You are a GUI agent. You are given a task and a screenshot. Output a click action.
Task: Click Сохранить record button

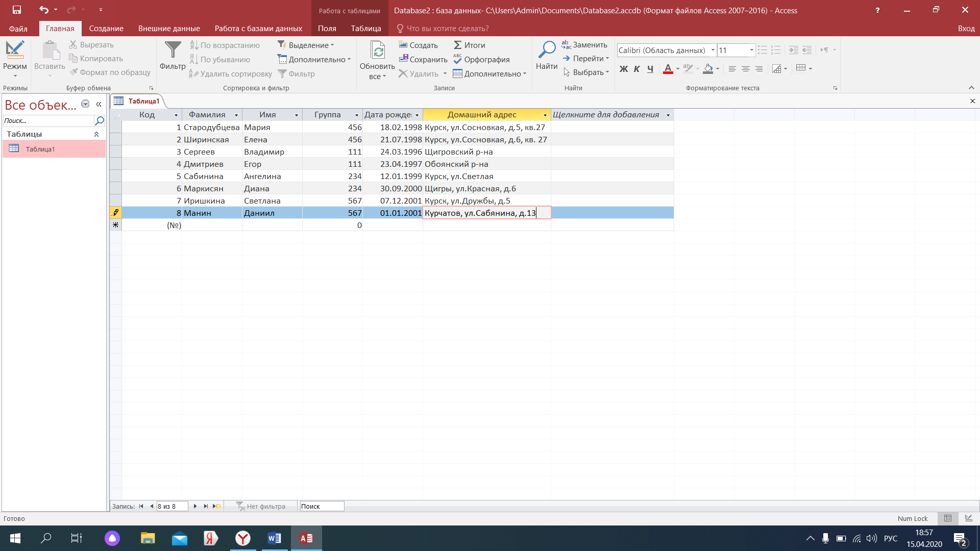423,59
